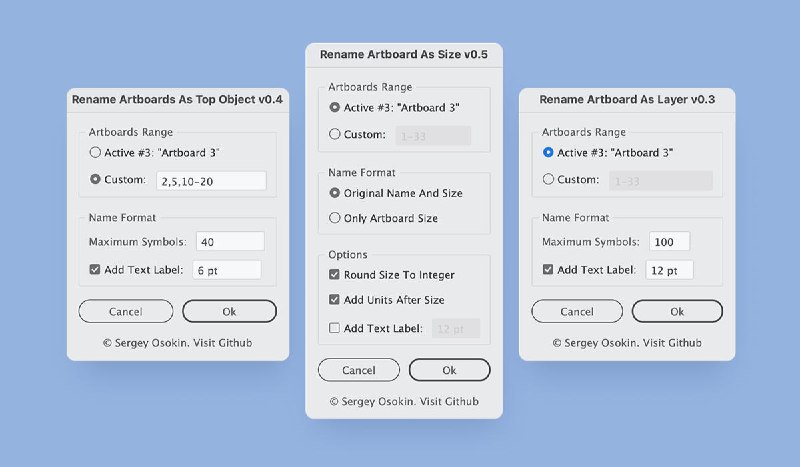800x467 pixels.
Task: Select Custom radio in Layer dialog
Action: (548, 179)
